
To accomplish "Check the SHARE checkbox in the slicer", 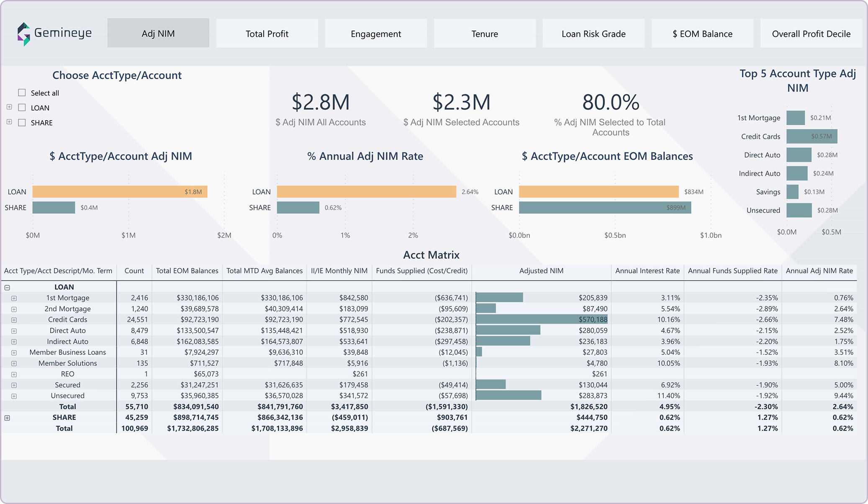I will pyautogui.click(x=21, y=123).
